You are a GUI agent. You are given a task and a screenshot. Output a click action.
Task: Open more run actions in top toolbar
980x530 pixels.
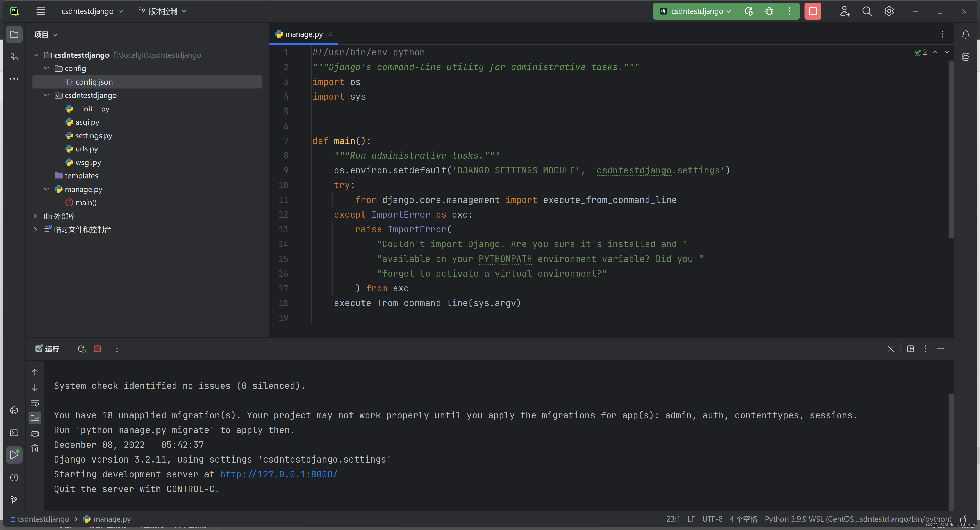click(789, 11)
